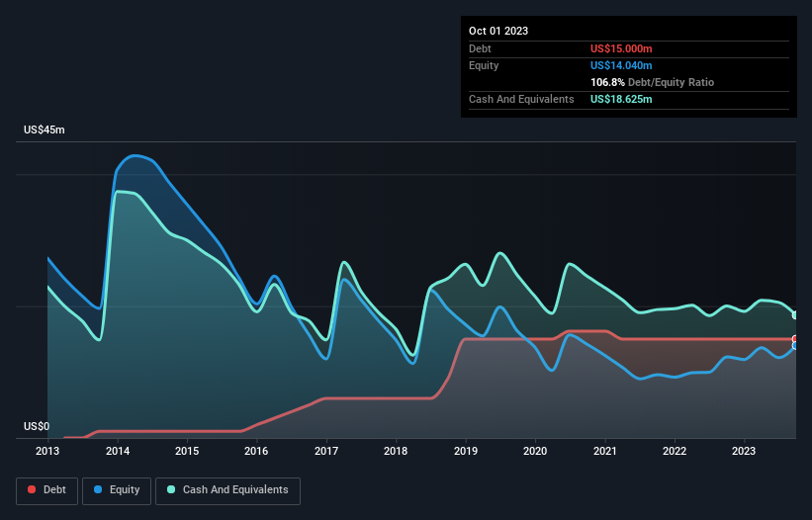This screenshot has height=520, width=812.
Task: Click the red dot in Debt legend
Action: point(32,489)
